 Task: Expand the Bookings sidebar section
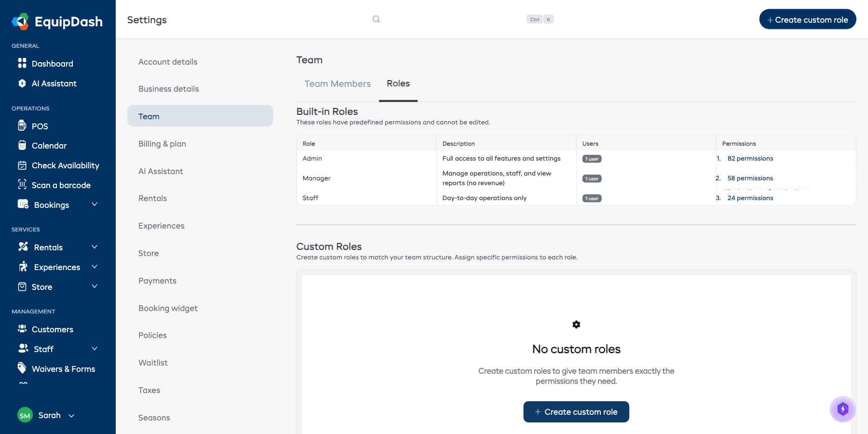click(95, 204)
